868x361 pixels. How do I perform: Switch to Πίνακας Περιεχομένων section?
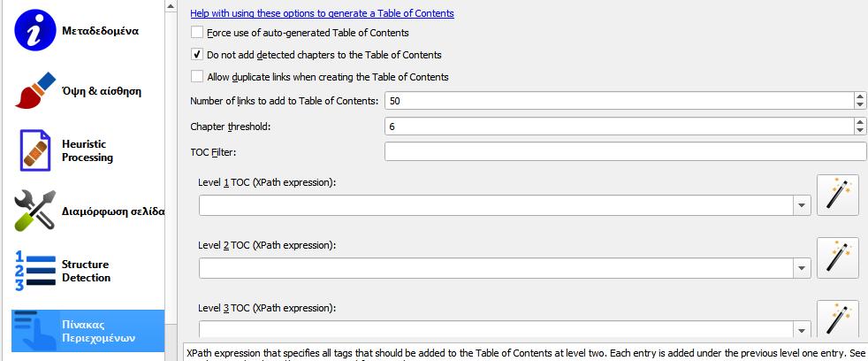pyautogui.click(x=88, y=331)
